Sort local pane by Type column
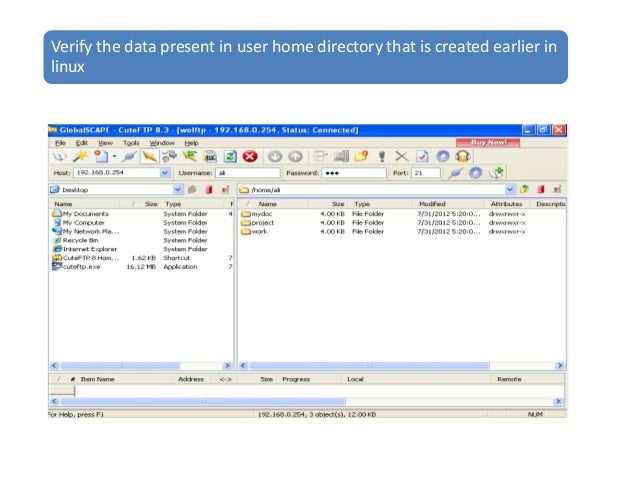The width and height of the screenshot is (638, 479). [x=194, y=204]
